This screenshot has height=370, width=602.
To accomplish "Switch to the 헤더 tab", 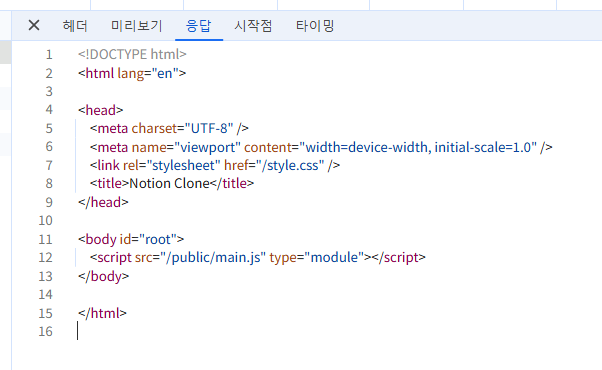I will pyautogui.click(x=75, y=26).
